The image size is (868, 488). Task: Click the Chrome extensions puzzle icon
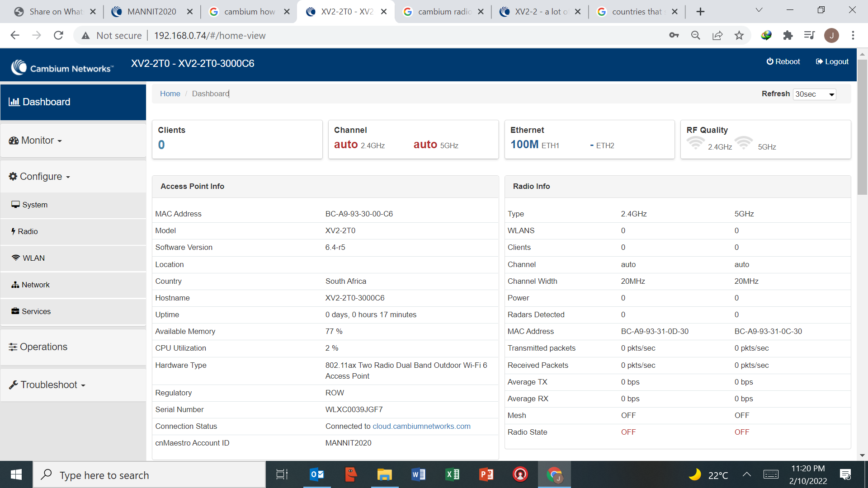tap(788, 35)
